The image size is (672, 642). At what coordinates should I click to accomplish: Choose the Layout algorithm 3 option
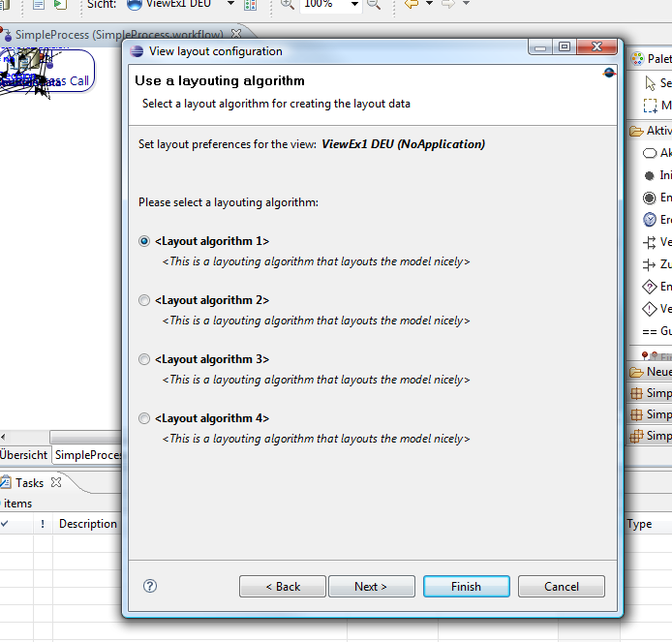pyautogui.click(x=144, y=359)
